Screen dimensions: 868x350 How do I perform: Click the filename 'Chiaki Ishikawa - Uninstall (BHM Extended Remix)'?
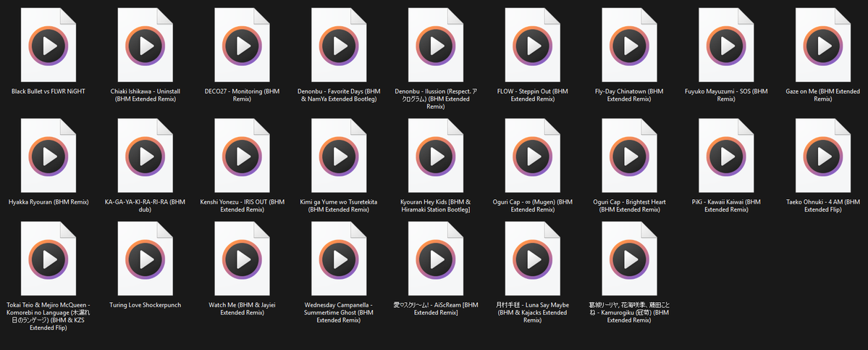click(145, 95)
